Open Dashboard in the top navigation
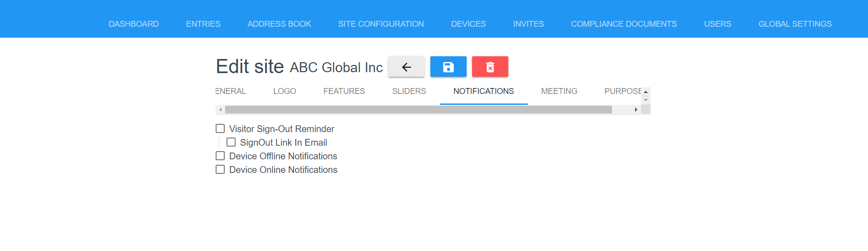Viewport: 868px width, 251px height. click(x=134, y=24)
